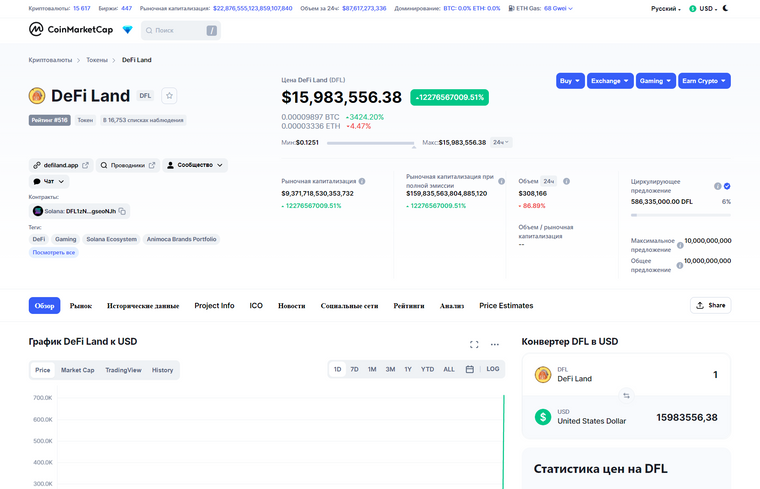Select TradingView chart view

click(123, 370)
